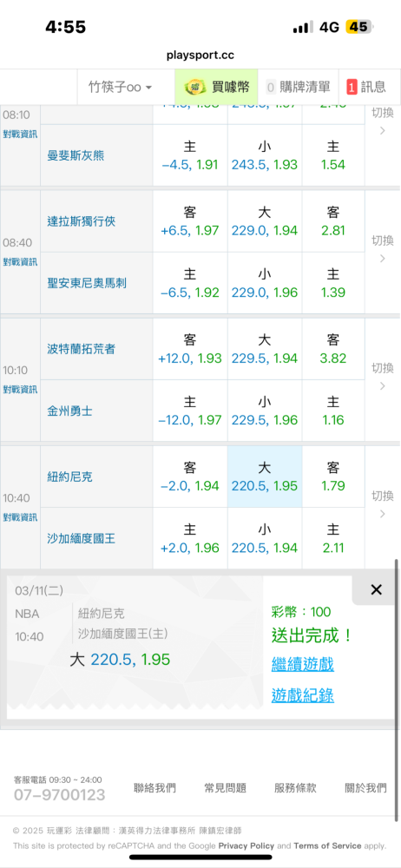Tap the playsport.cc address bar

(200, 56)
